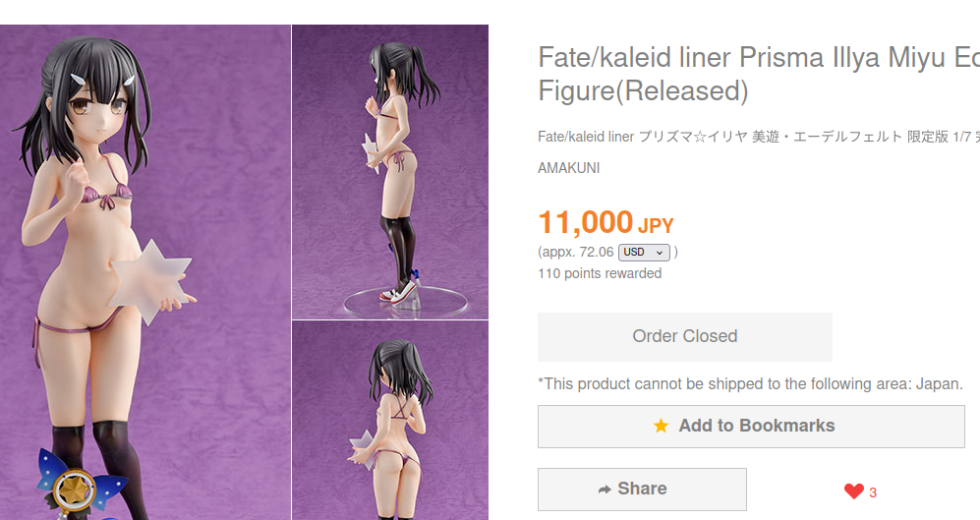This screenshot has height=520, width=980.
Task: Click the 110 points rewarded text
Action: tap(600, 273)
